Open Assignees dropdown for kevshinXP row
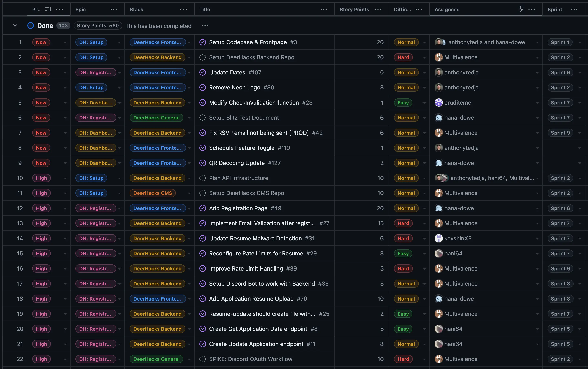 (537, 239)
